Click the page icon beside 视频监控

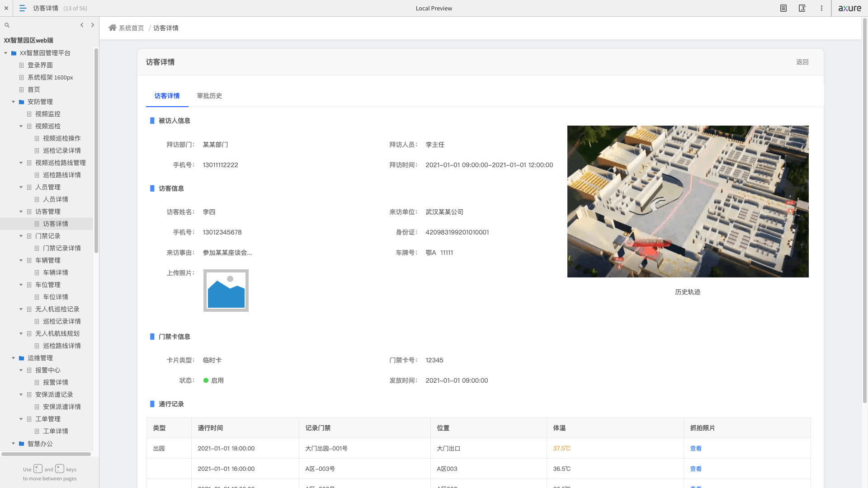click(x=29, y=114)
